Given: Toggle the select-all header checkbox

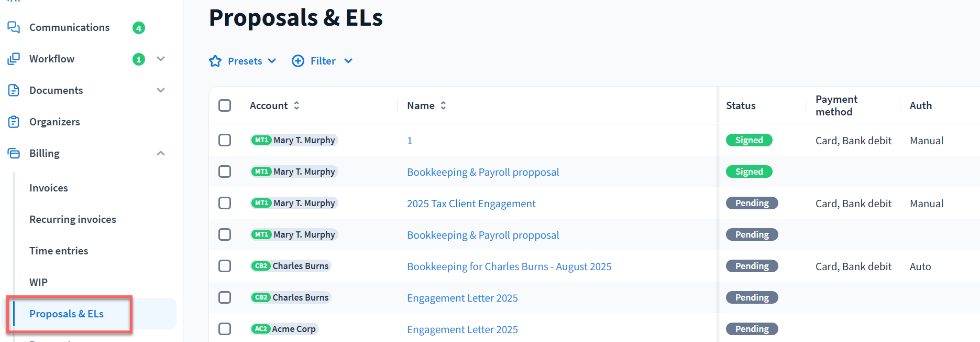Looking at the screenshot, I should [225, 105].
